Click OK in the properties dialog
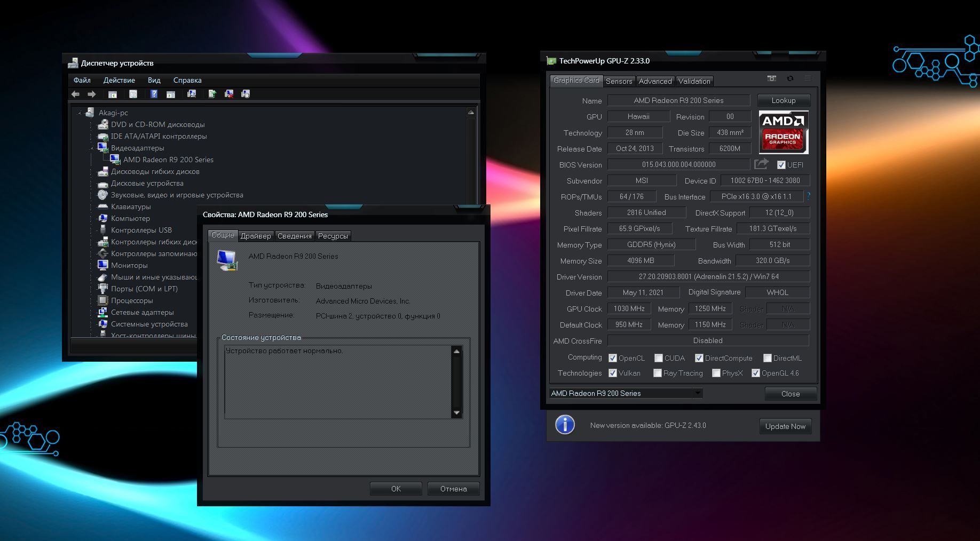The image size is (980, 541). [x=396, y=489]
